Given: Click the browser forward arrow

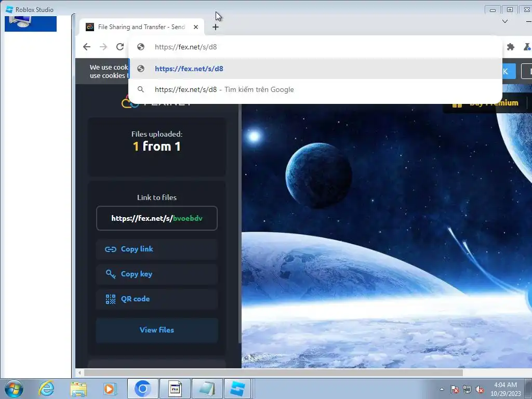Looking at the screenshot, I should tap(103, 47).
